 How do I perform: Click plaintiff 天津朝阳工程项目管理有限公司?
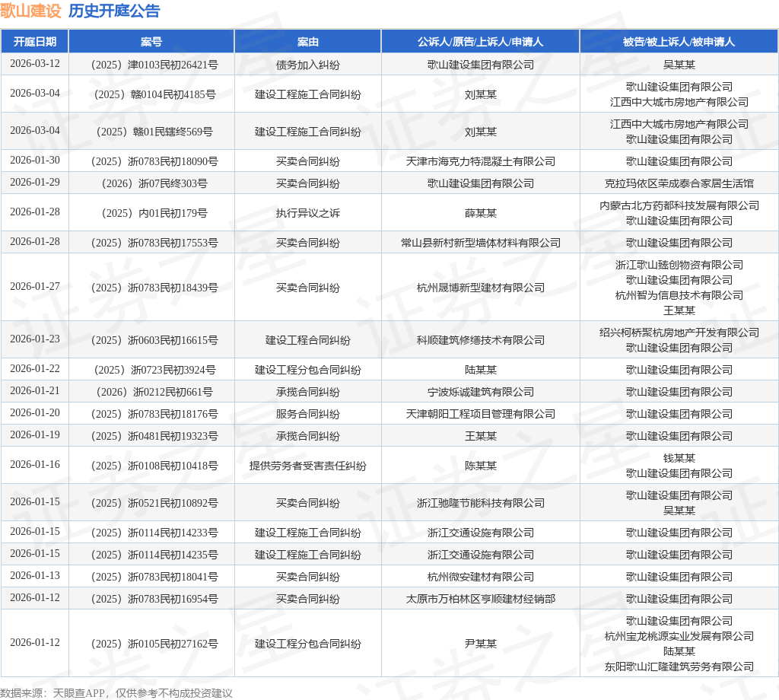tap(481, 414)
